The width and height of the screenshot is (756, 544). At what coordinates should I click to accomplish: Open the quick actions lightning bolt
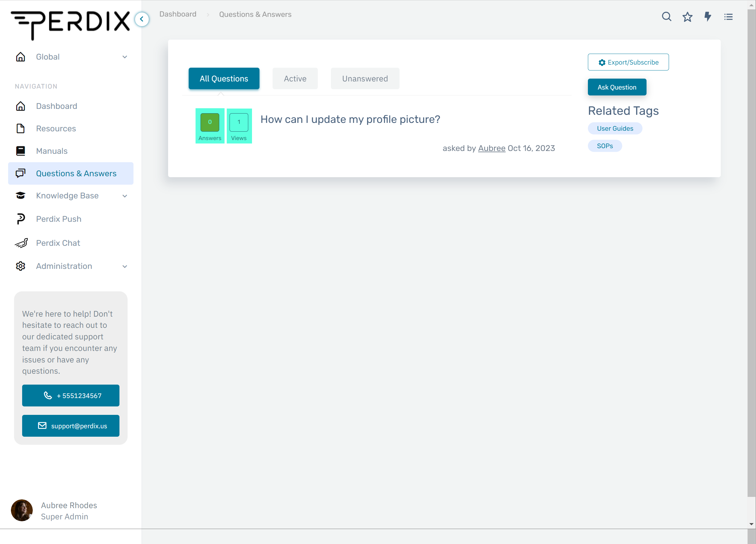click(708, 16)
